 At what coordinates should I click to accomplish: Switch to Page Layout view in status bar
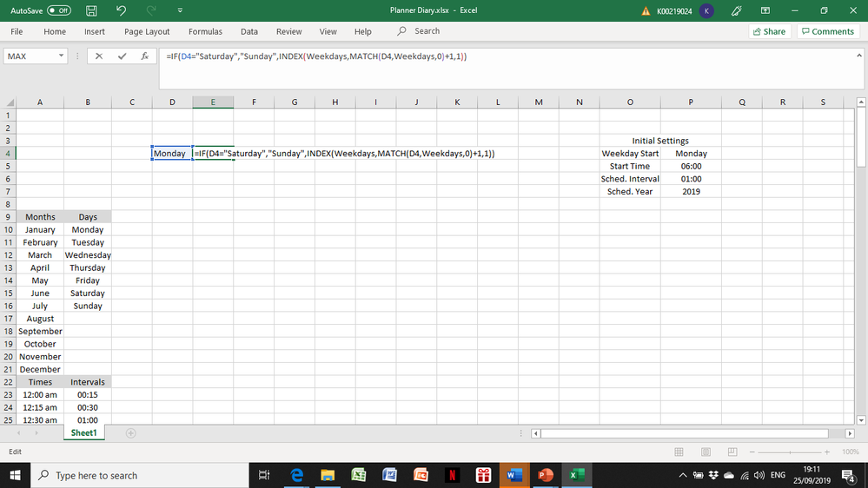coord(706,452)
